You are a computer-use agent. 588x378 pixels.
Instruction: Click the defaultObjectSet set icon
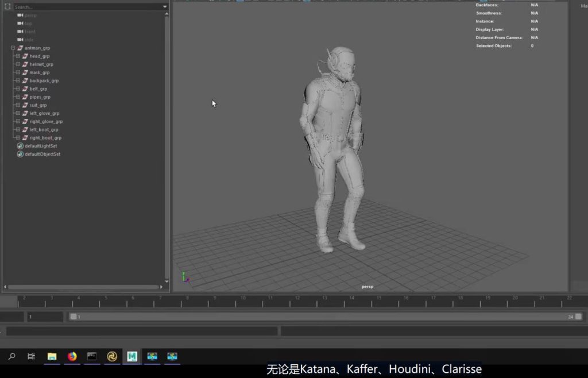point(20,154)
